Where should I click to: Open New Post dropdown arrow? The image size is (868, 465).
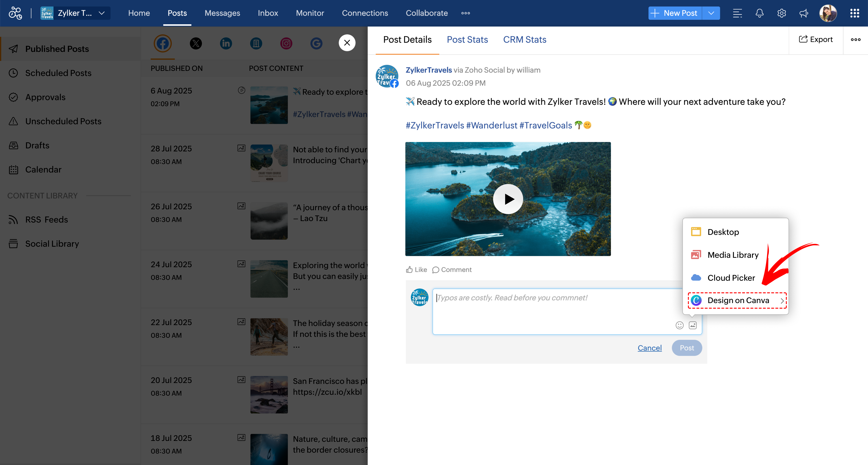tap(711, 13)
